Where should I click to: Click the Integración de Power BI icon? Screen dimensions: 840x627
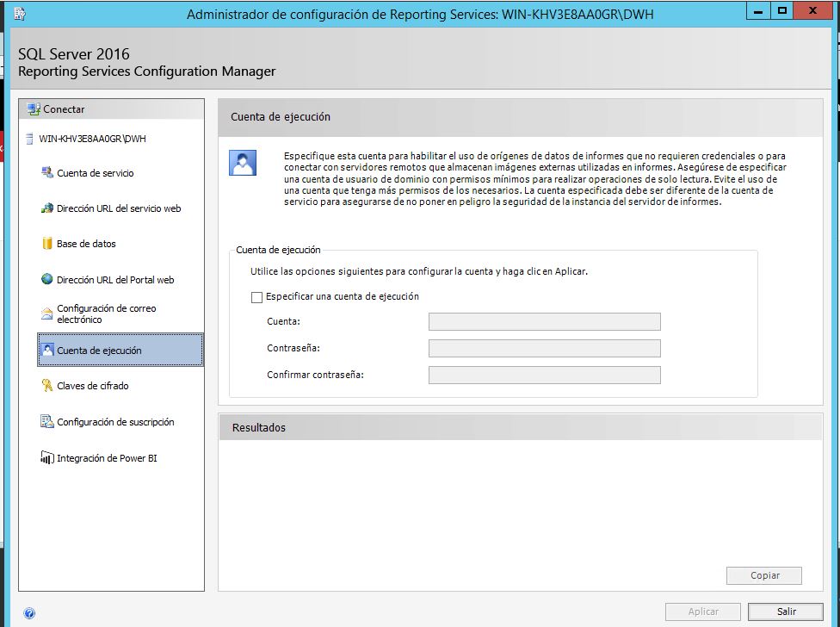coord(47,458)
